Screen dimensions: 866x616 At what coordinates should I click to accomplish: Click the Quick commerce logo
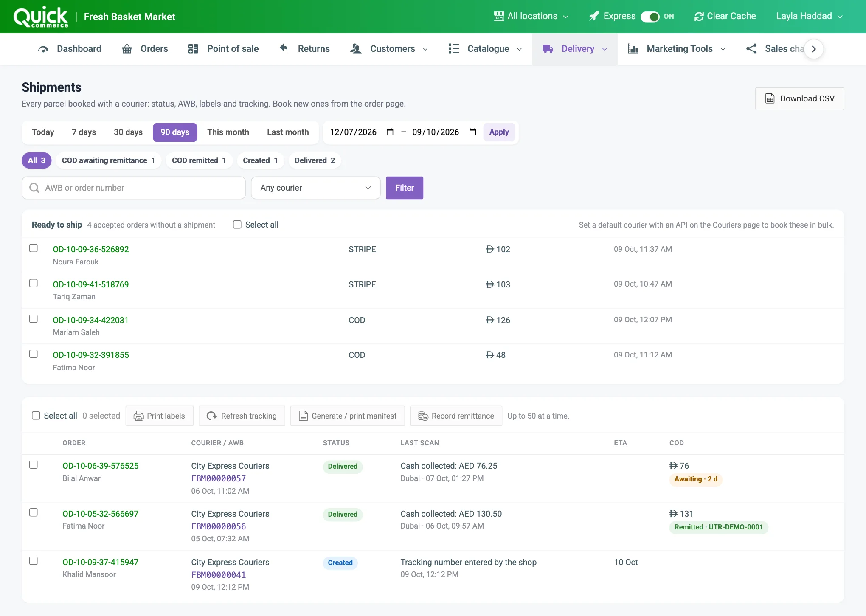point(41,17)
